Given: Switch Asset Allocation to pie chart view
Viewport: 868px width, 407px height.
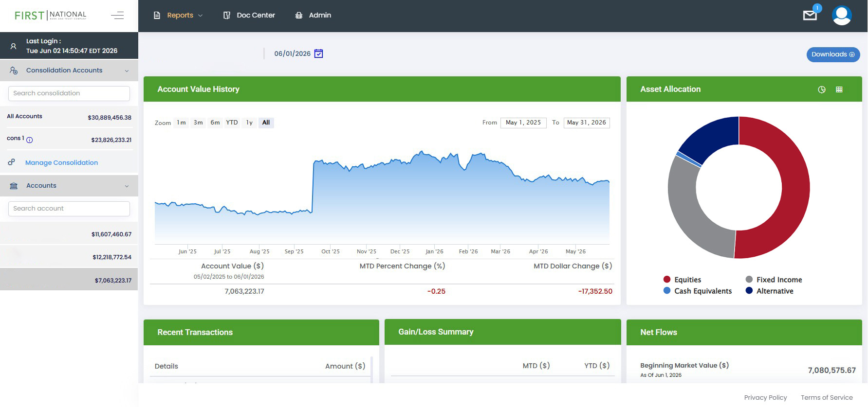Looking at the screenshot, I should point(822,89).
